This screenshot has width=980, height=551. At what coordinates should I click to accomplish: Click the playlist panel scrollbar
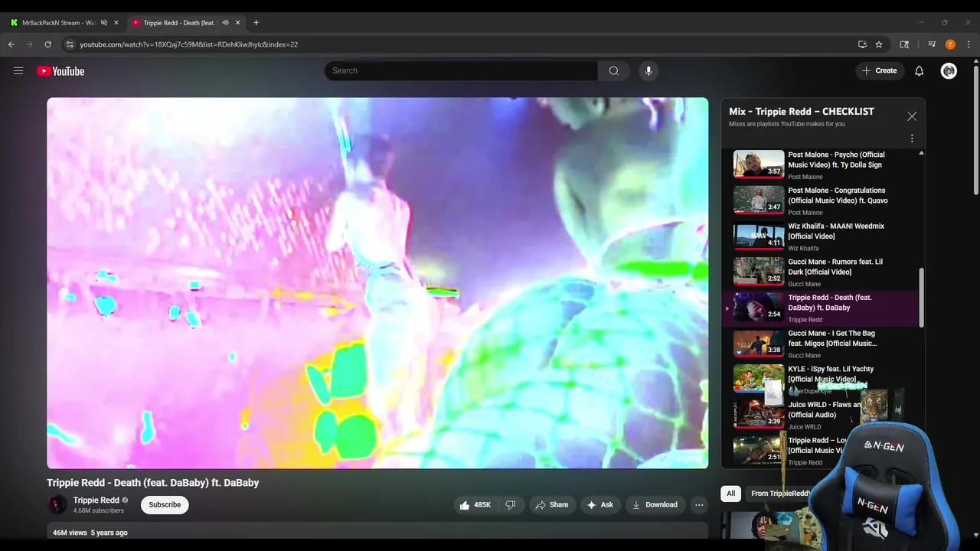point(921,298)
